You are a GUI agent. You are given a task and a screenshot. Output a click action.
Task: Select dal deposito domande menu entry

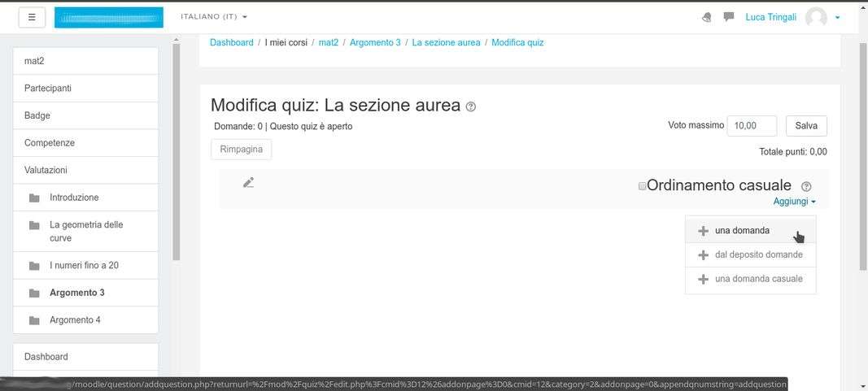[751, 255]
